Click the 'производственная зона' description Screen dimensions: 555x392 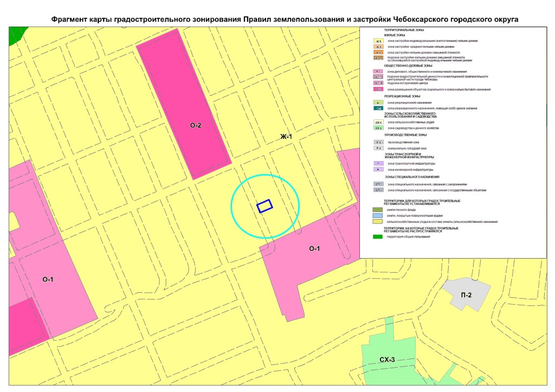(403, 143)
